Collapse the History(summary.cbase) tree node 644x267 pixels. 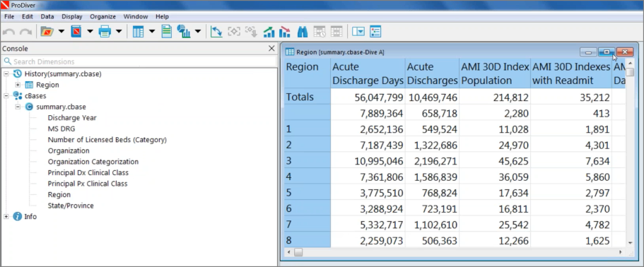coord(6,74)
